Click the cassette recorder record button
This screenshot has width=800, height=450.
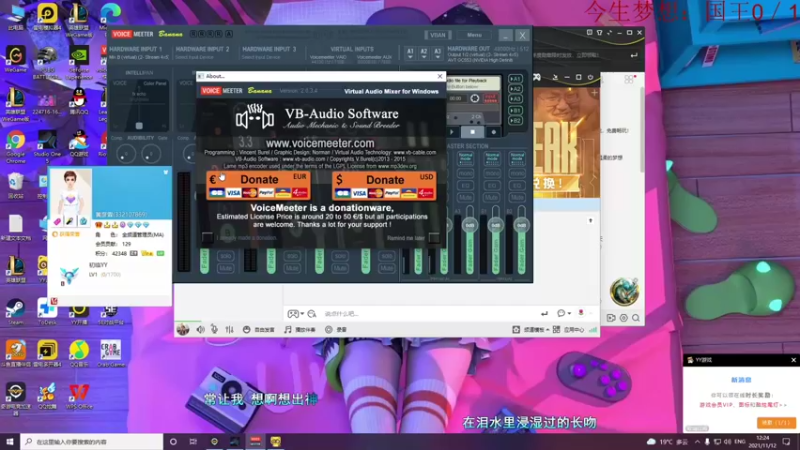(493, 132)
